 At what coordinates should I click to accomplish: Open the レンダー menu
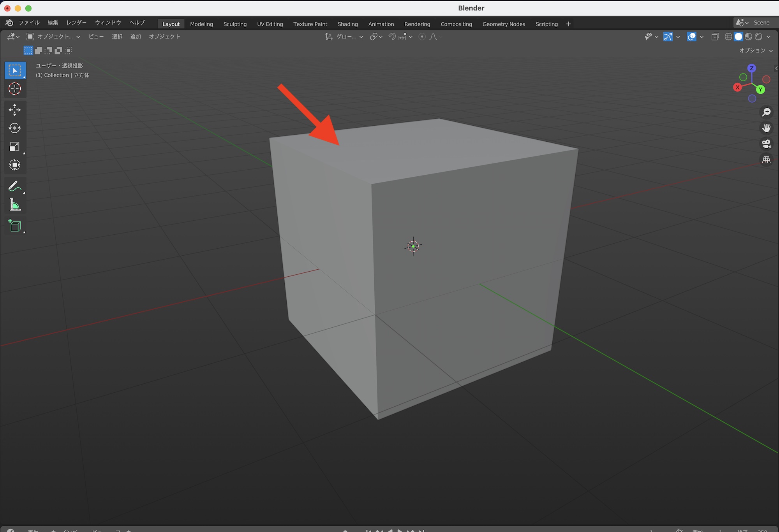pyautogui.click(x=76, y=23)
